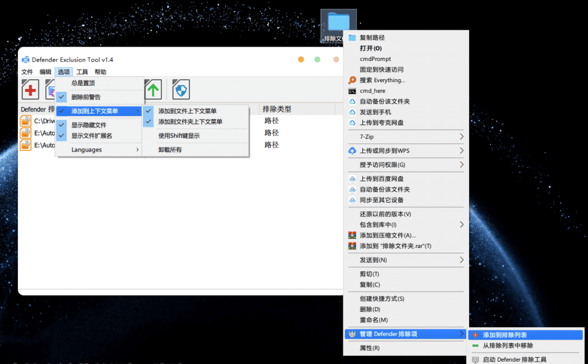Click the cloud icon beside 上传到夸克网盘
Image resolution: width=588 pixels, height=364 pixels.
point(352,123)
